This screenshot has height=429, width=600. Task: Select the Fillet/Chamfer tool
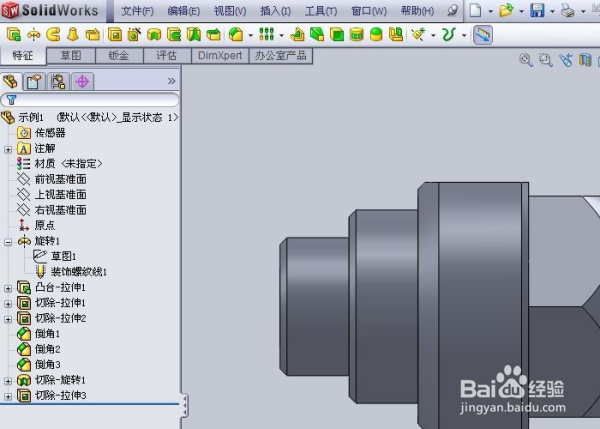pos(236,35)
